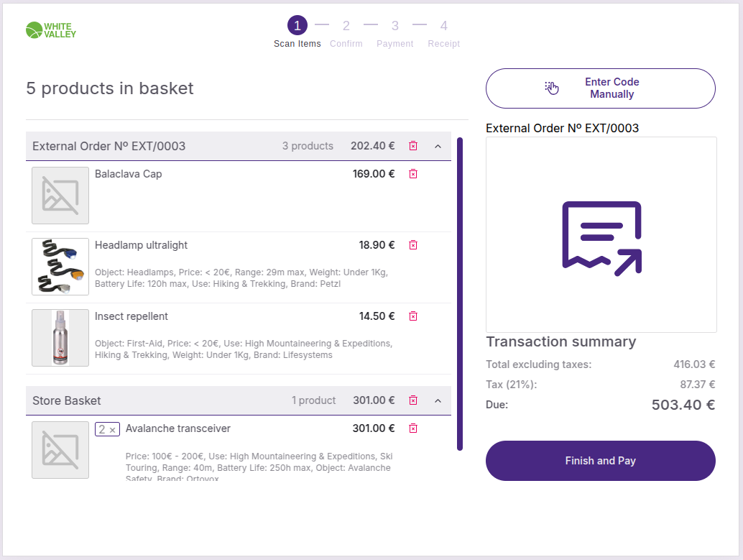Delete the whole Store Basket group
This screenshot has width=743, height=560.
[413, 400]
